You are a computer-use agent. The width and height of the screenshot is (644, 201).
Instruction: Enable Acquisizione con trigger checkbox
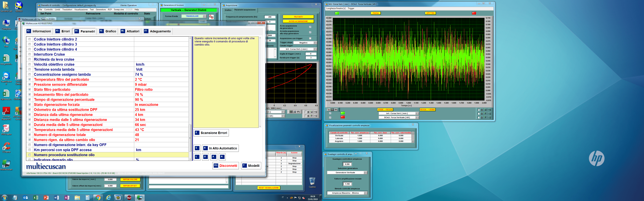(310, 38)
